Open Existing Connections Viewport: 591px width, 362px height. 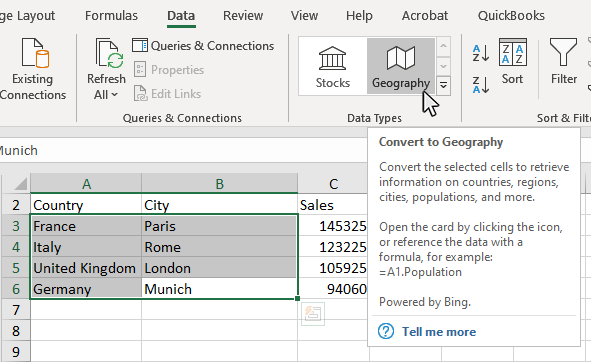[32, 69]
